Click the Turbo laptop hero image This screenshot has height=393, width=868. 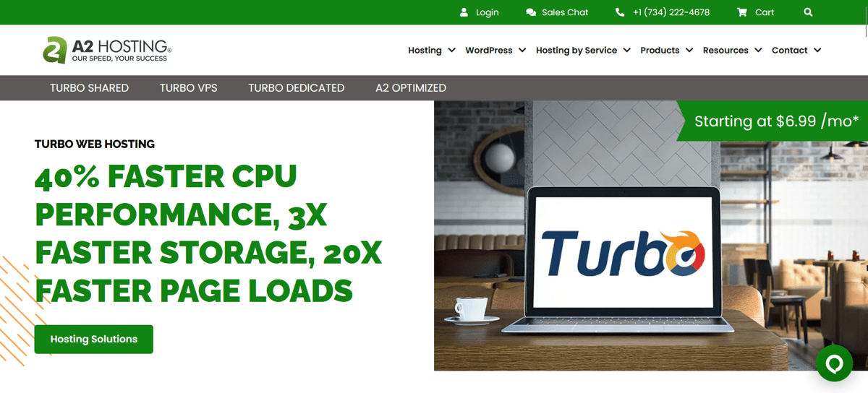click(651, 236)
